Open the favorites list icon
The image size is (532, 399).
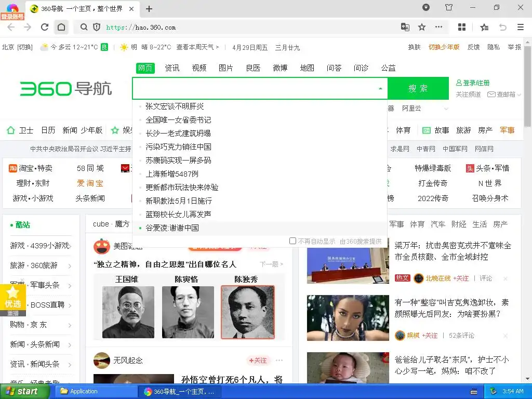click(x=485, y=27)
